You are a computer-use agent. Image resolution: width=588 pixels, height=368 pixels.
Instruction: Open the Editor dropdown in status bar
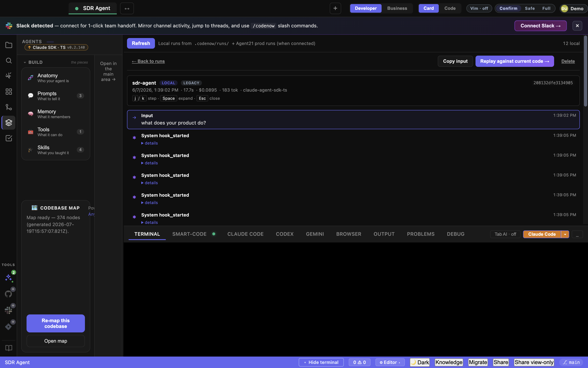point(390,362)
